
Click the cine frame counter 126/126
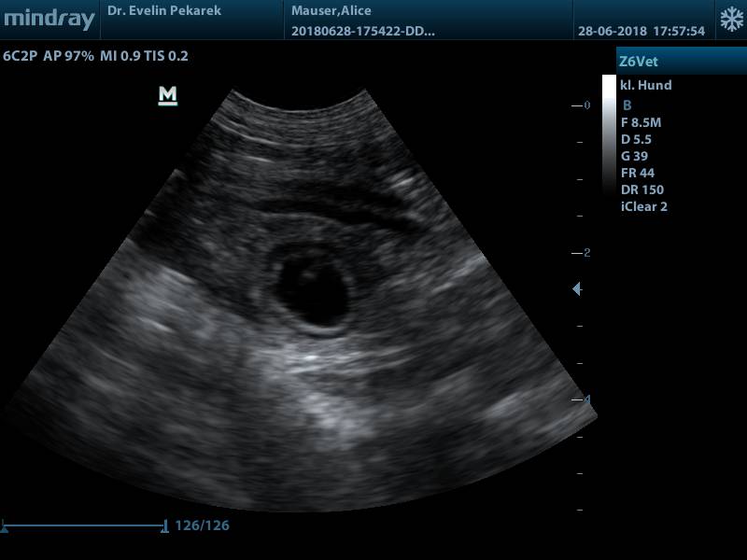click(202, 525)
